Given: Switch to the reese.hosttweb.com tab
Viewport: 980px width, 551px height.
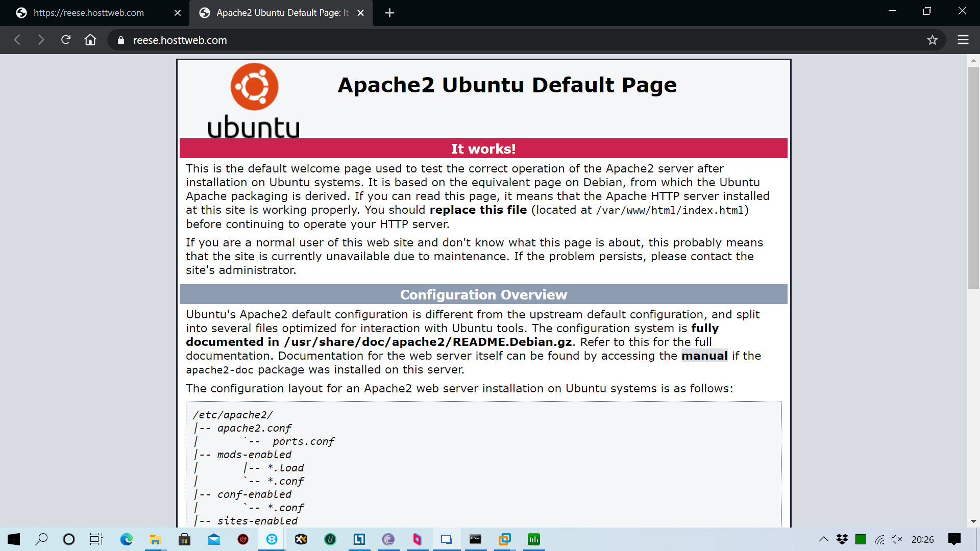Looking at the screenshot, I should 89,13.
